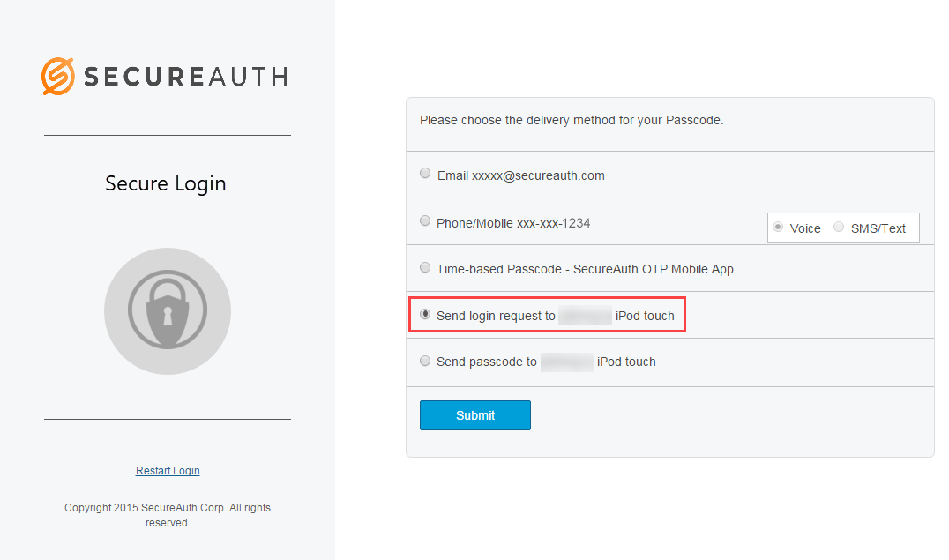Choose the Voice radio option
The height and width of the screenshot is (560, 949).
pyautogui.click(x=778, y=228)
